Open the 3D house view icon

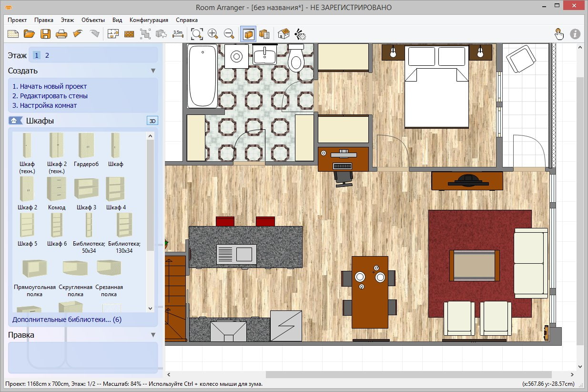point(284,34)
